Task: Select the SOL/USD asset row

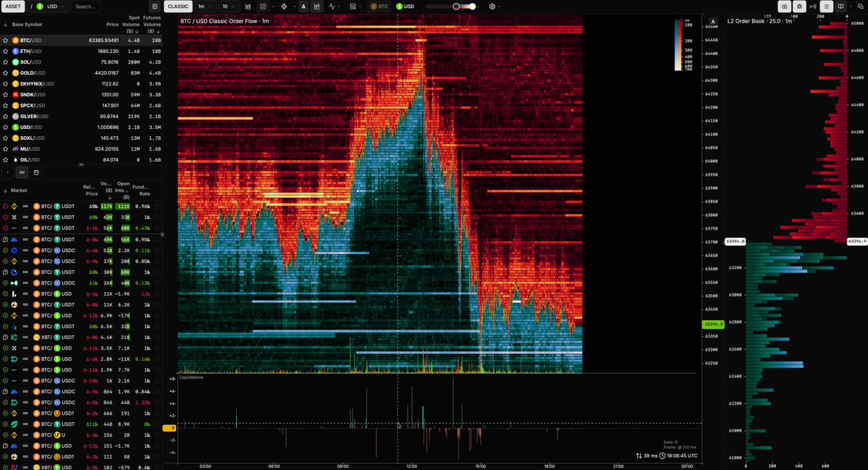Action: pos(81,62)
